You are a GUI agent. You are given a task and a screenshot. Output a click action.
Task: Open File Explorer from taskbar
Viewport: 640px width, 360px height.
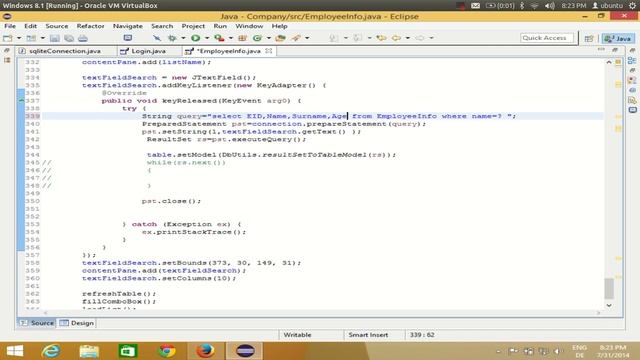point(89,351)
